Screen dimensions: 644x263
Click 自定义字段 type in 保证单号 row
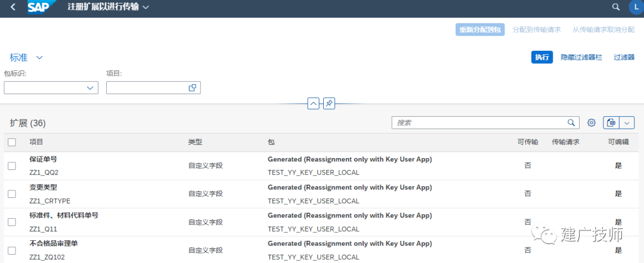[205, 166]
